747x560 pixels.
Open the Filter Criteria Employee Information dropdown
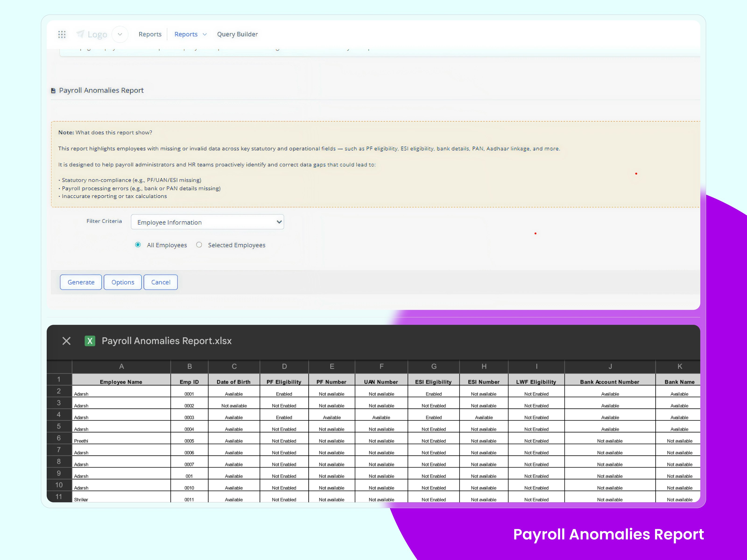207,222
